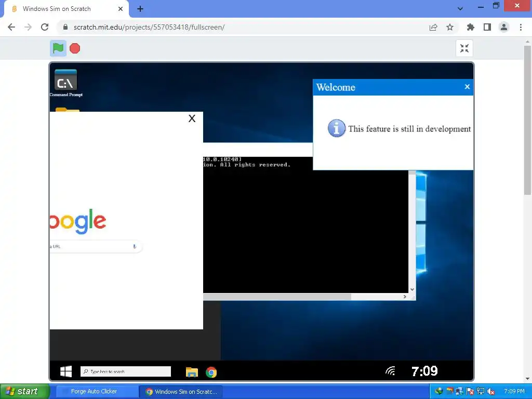Viewport: 532px width, 399px height.
Task: Toggle Chrome side panel
Action: pos(487,27)
